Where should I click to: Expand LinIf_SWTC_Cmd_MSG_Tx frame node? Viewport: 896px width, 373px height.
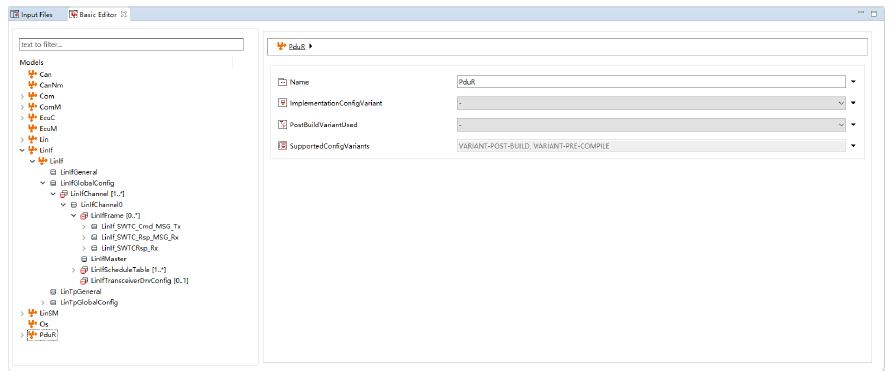click(84, 226)
